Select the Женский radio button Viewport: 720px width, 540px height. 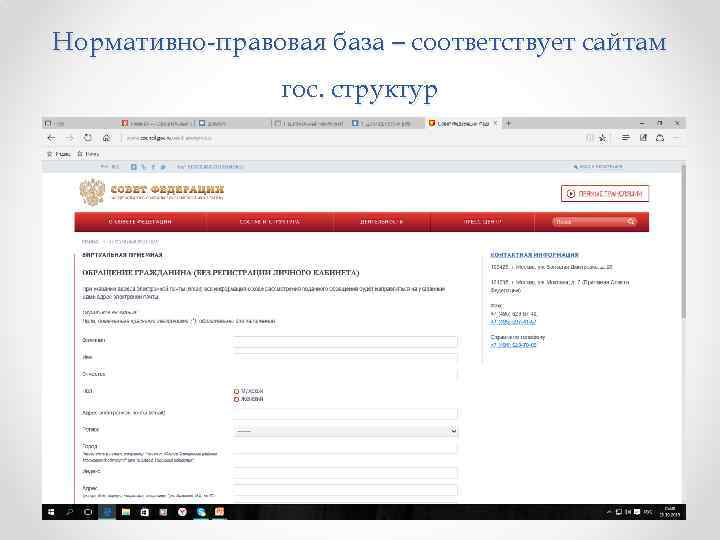coord(236,399)
